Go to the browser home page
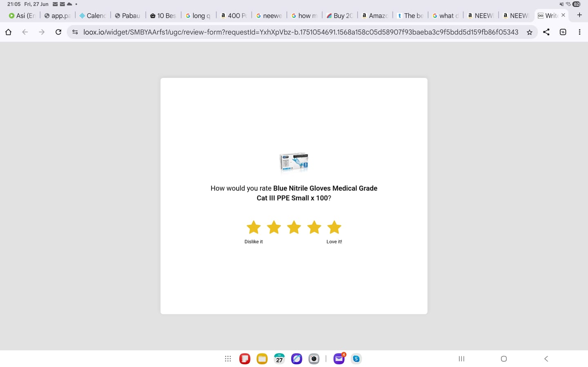588x367 pixels. coord(8,32)
